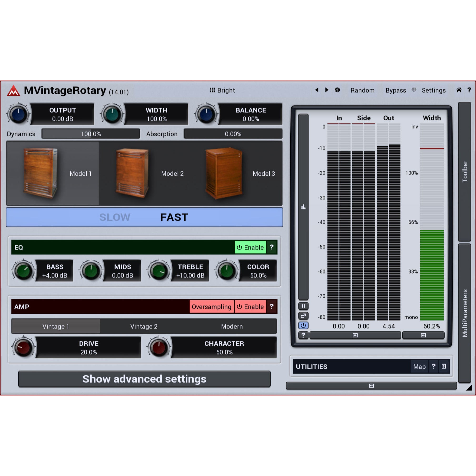Click the home icon in header
476x476 pixels.
(x=459, y=90)
